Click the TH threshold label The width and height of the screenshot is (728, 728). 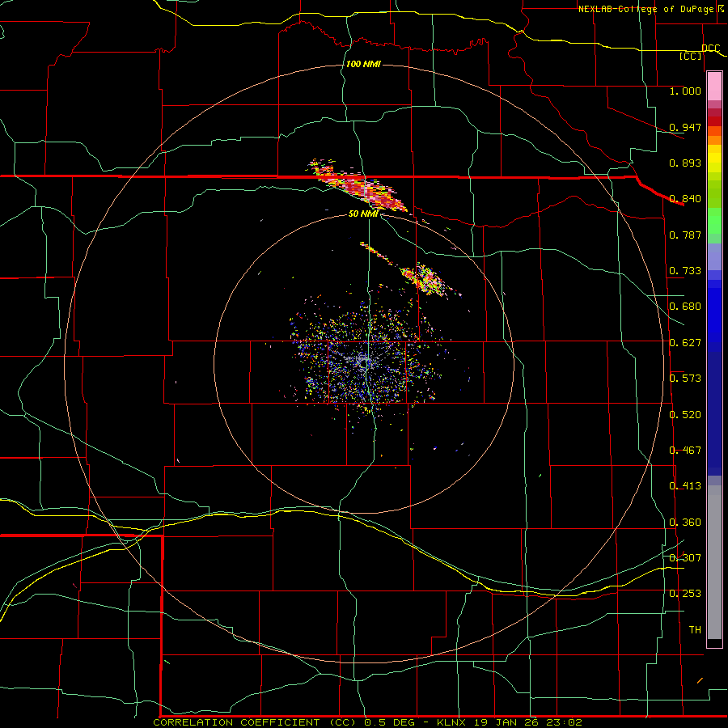coord(695,630)
